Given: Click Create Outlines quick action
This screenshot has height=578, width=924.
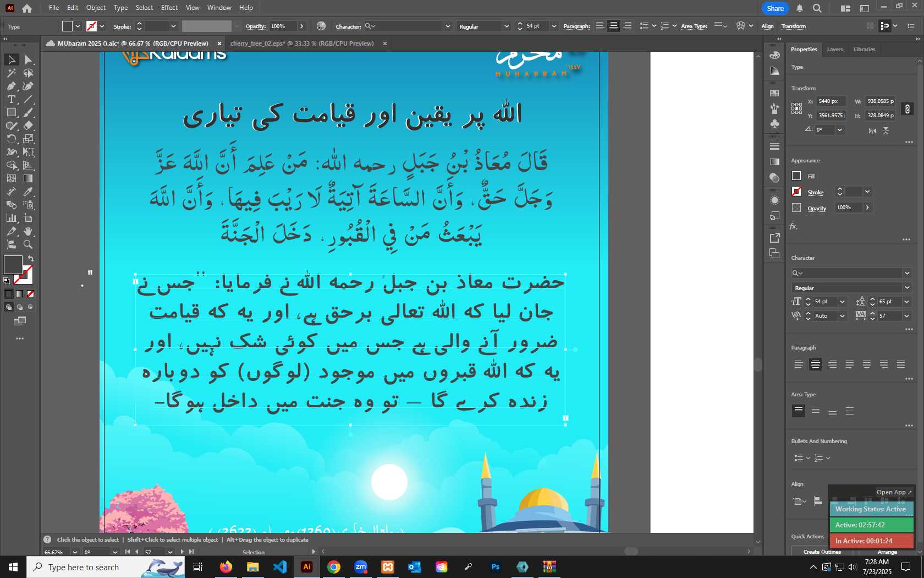Looking at the screenshot, I should click(822, 552).
